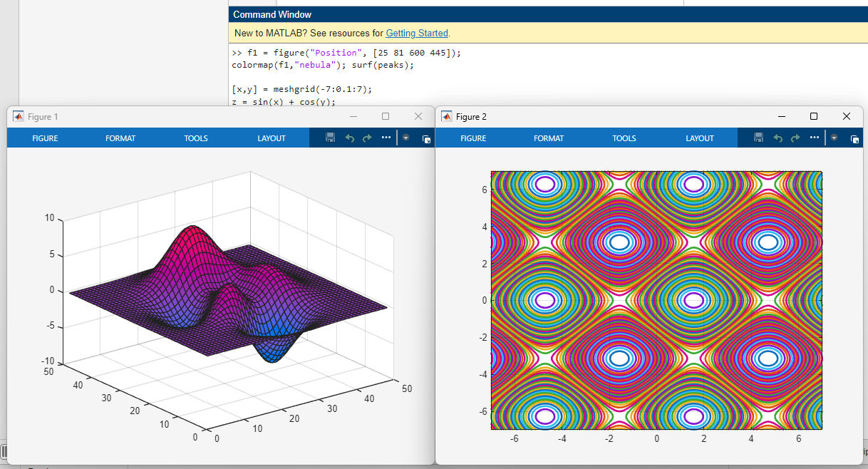Switch to FORMAT tab in Figure 2
This screenshot has width=868, height=469.
click(549, 138)
